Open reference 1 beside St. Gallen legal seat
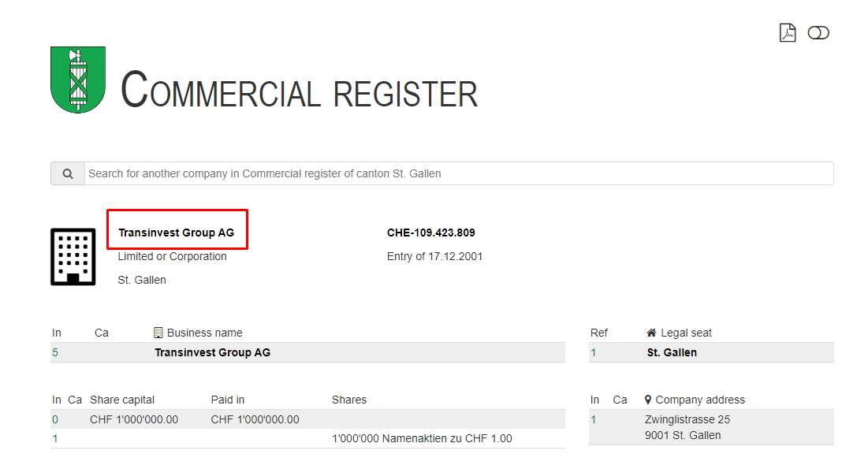Screen dimensions: 868x469 pyautogui.click(x=594, y=352)
